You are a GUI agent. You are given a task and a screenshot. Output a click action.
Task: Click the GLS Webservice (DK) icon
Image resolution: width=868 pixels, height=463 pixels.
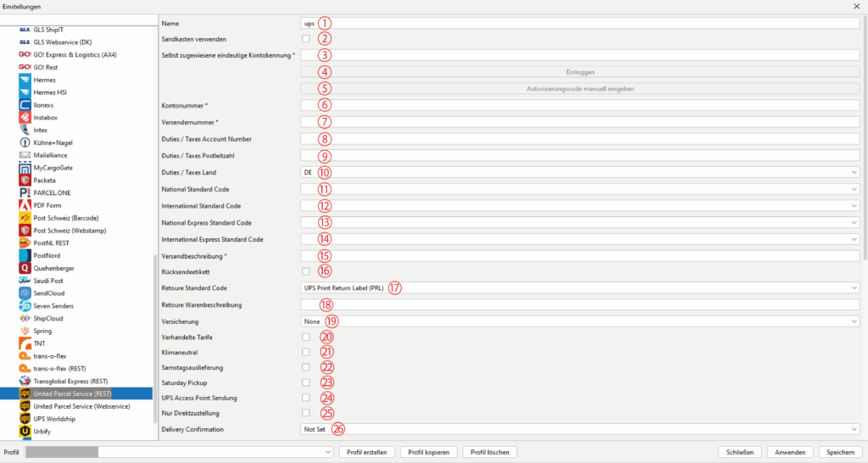click(25, 42)
